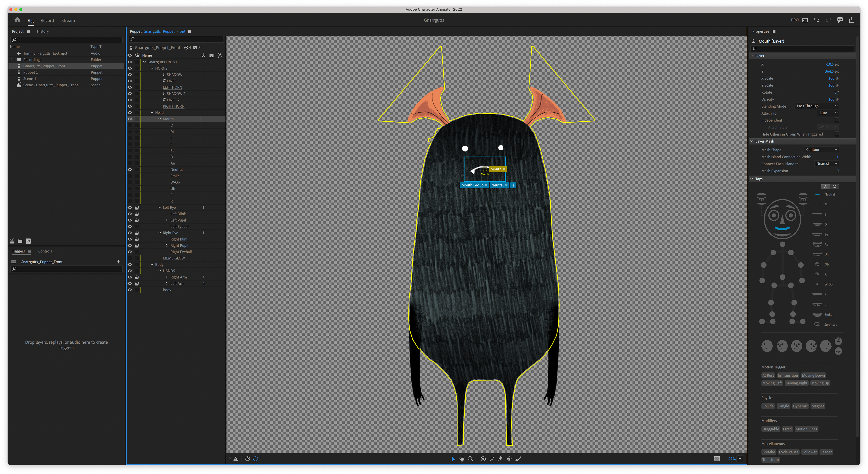Enable the Independent checkbox
The height and width of the screenshot is (474, 868).
[837, 120]
